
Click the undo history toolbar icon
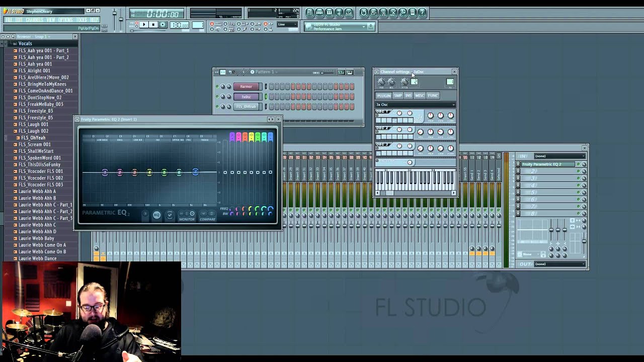tap(364, 13)
